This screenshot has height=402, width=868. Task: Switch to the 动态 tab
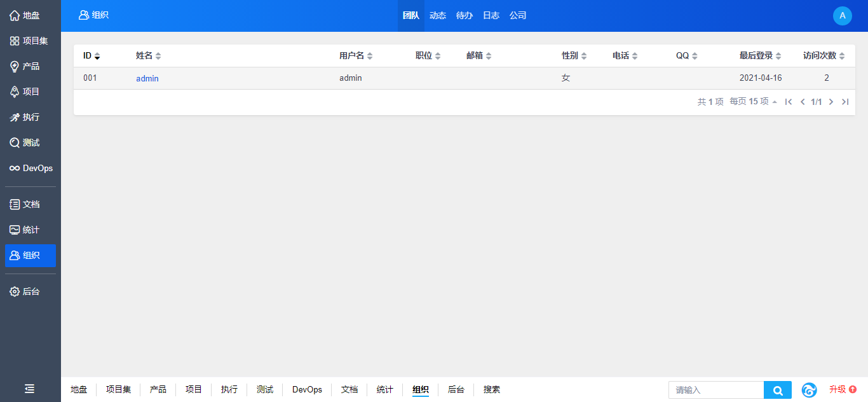click(438, 16)
